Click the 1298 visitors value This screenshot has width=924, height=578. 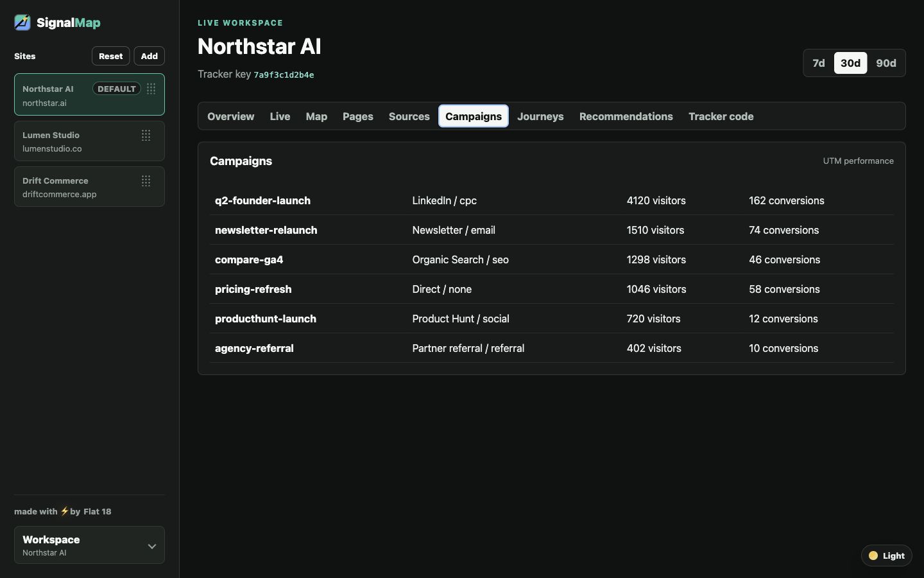click(656, 259)
